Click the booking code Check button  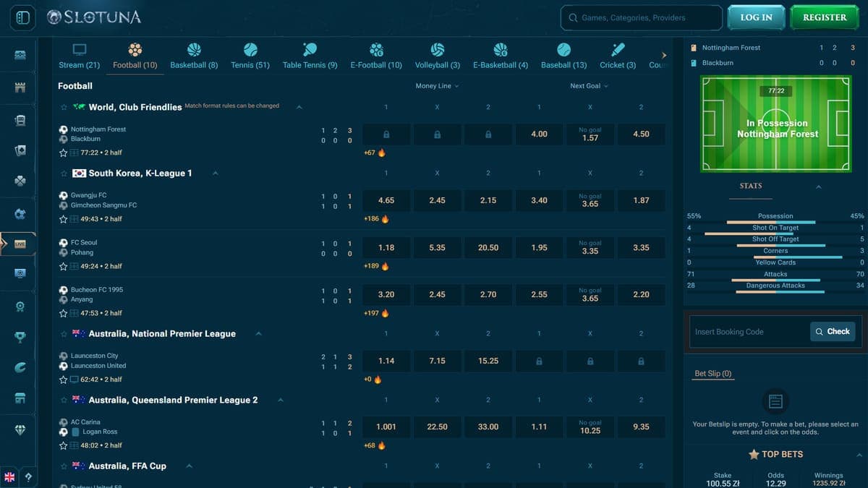pyautogui.click(x=833, y=332)
